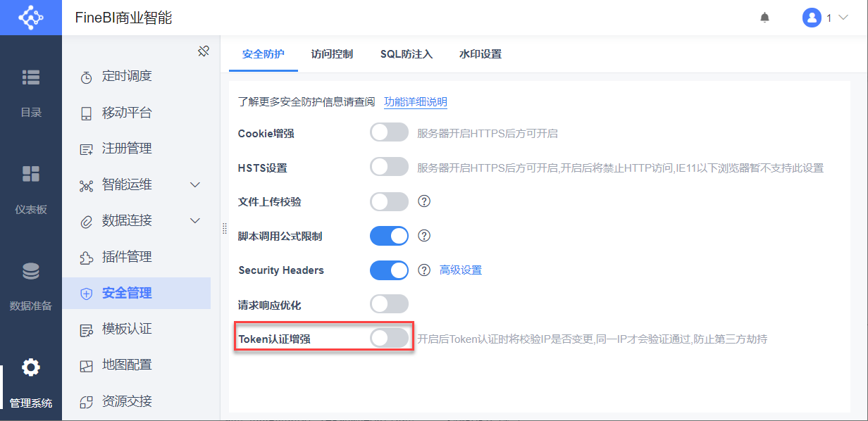The image size is (868, 421).
Task: Open the 功能详细说明 link
Action: 415,102
